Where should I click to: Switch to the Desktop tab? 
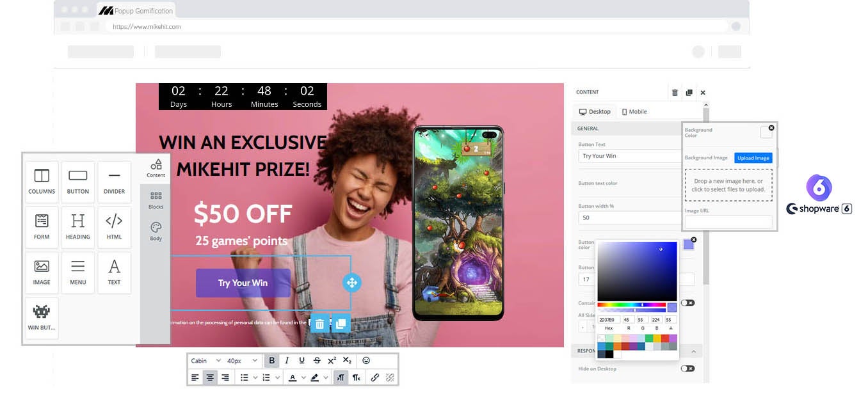pos(595,111)
